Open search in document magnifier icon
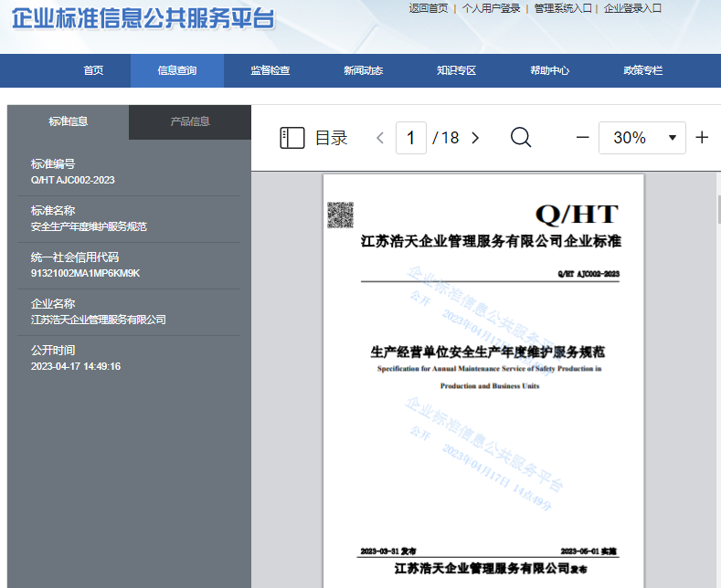This screenshot has height=588, width=721. click(521, 137)
